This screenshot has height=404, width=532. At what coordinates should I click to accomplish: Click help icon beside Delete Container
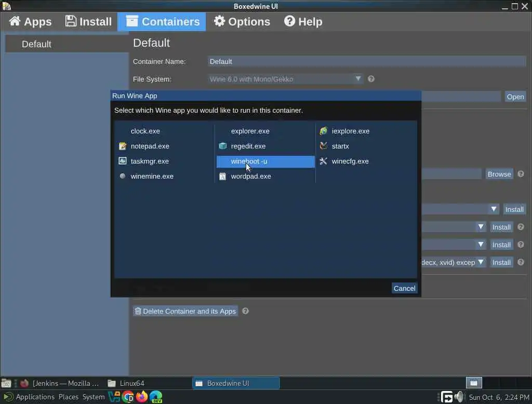[x=245, y=311]
